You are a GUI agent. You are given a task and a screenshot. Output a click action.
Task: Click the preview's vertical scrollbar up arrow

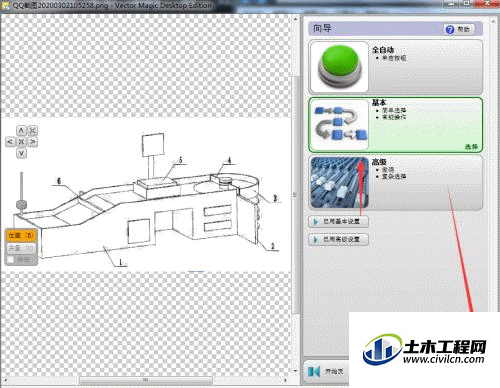click(295, 19)
